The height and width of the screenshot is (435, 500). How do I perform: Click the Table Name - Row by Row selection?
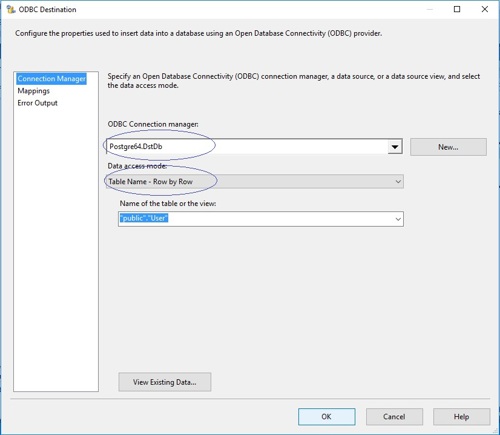(150, 182)
